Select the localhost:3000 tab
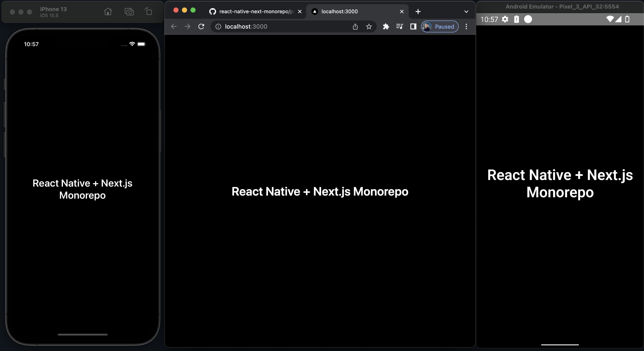Screen dimensions: 644x351 tap(357, 12)
